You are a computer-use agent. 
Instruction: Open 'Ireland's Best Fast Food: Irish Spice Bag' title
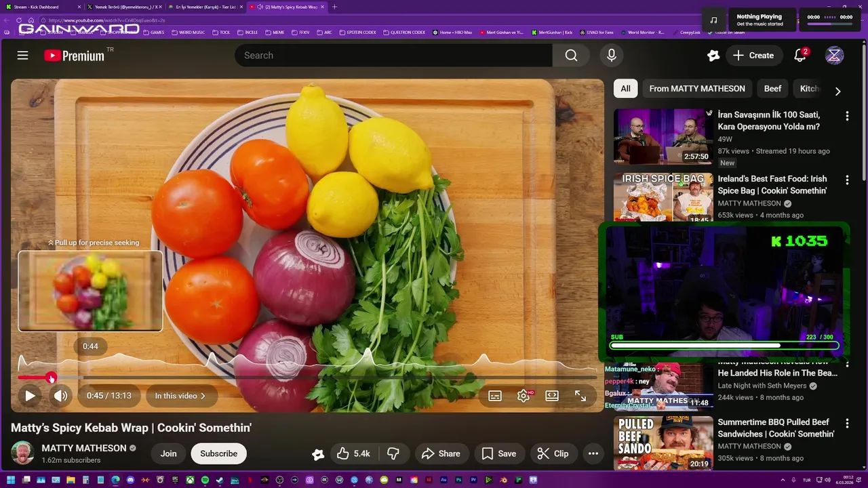tap(772, 185)
